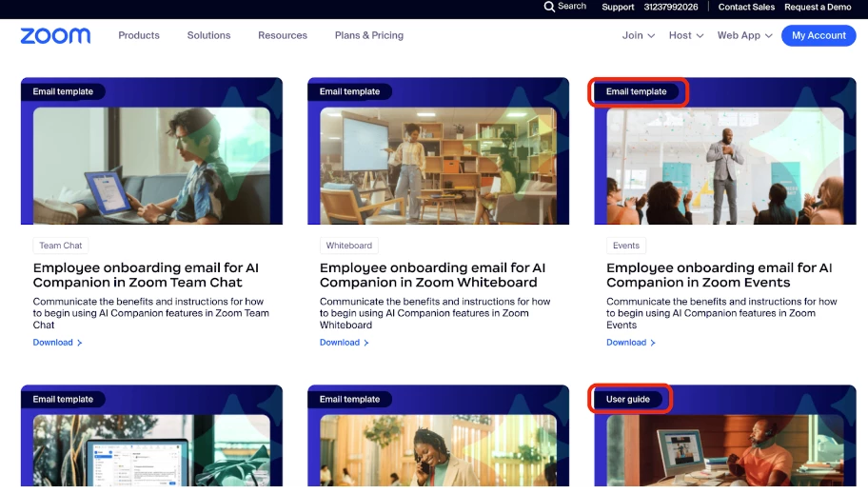The image size is (868, 494).
Task: Click the Whiteboard card description text
Action: pyautogui.click(x=435, y=313)
